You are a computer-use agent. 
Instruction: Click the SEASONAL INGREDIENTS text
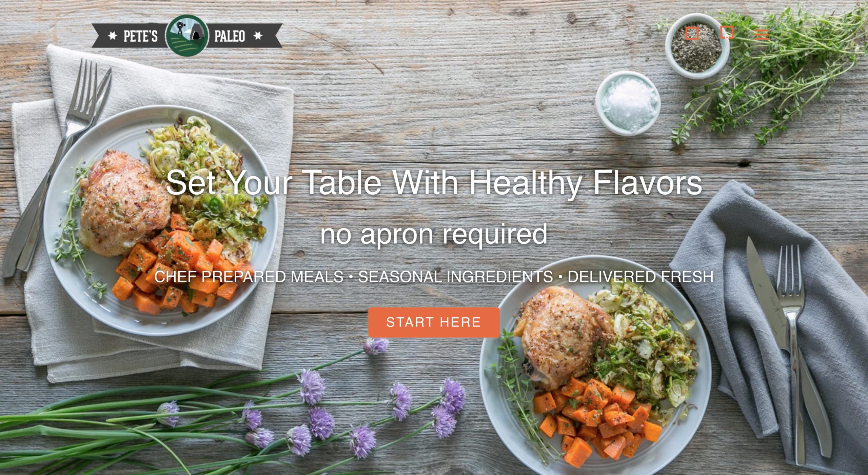pyautogui.click(x=456, y=277)
